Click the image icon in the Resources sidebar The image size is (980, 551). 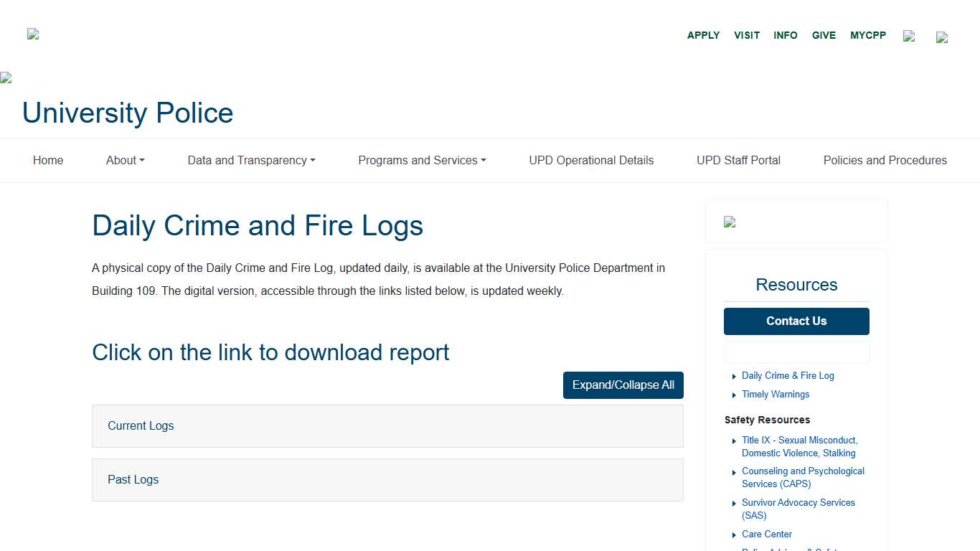pos(730,222)
